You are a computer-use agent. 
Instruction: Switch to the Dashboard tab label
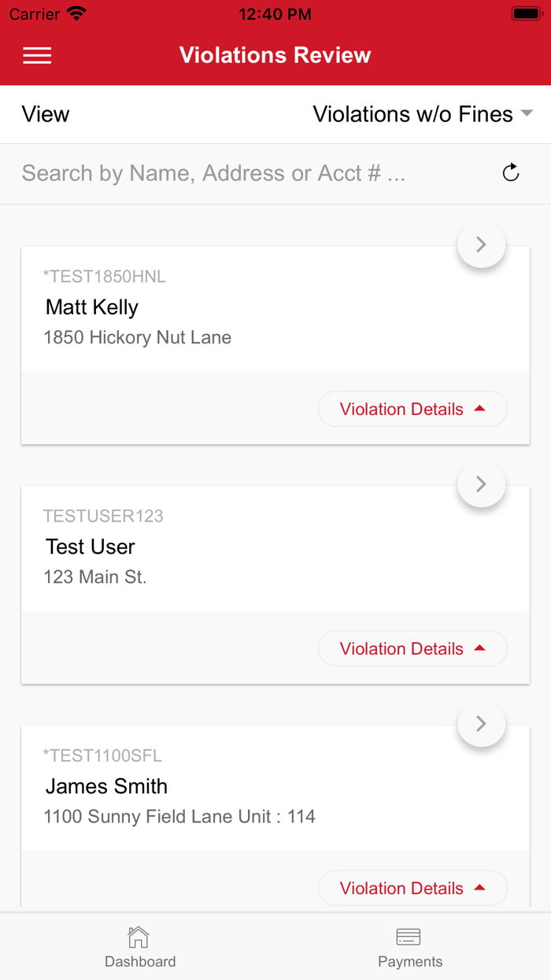point(140,962)
